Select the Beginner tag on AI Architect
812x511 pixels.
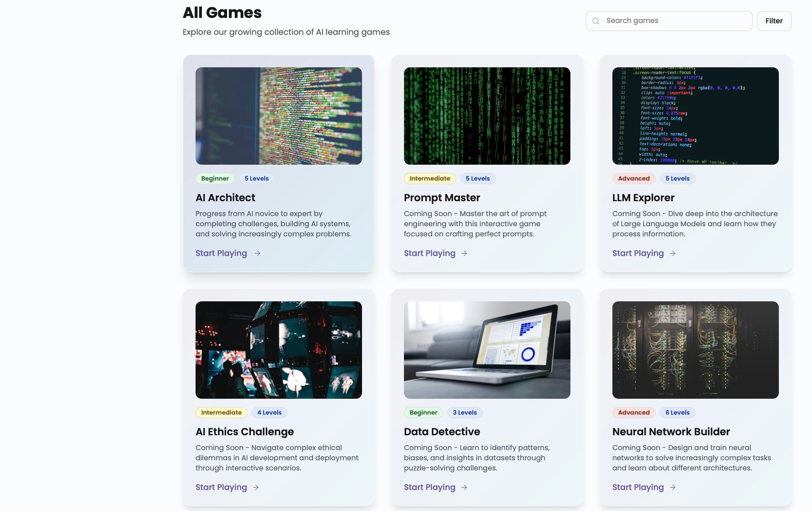click(x=215, y=179)
